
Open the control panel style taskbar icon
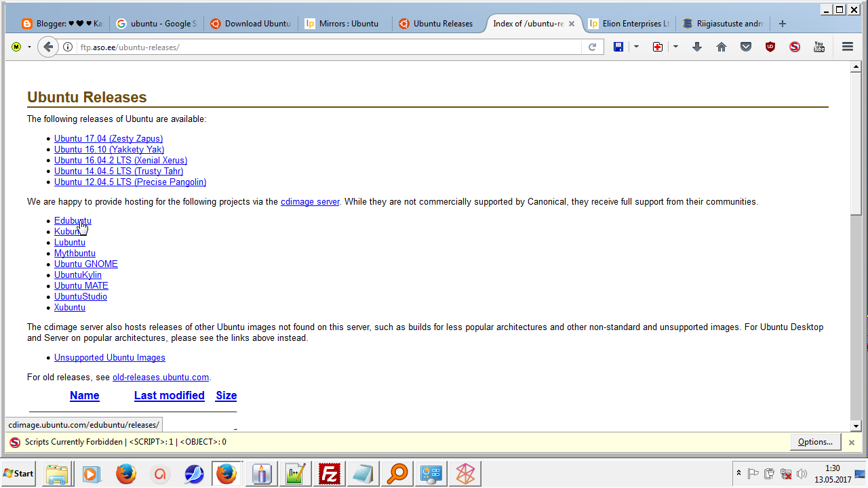coord(431,474)
